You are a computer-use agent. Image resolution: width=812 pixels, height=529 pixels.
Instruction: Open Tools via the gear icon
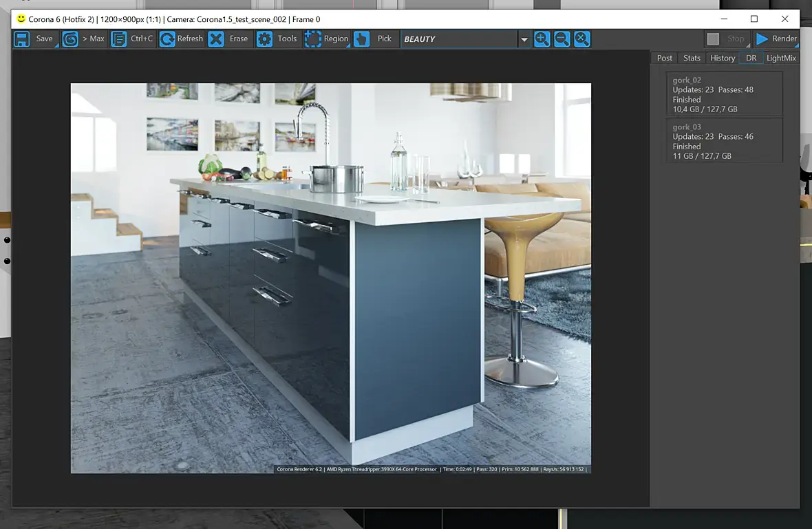(x=265, y=39)
